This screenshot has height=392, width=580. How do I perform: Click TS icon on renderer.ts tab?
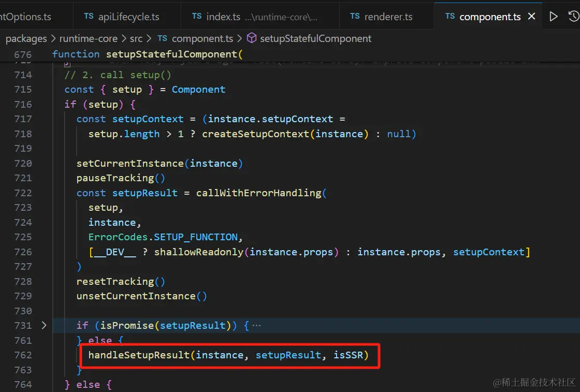(x=355, y=16)
